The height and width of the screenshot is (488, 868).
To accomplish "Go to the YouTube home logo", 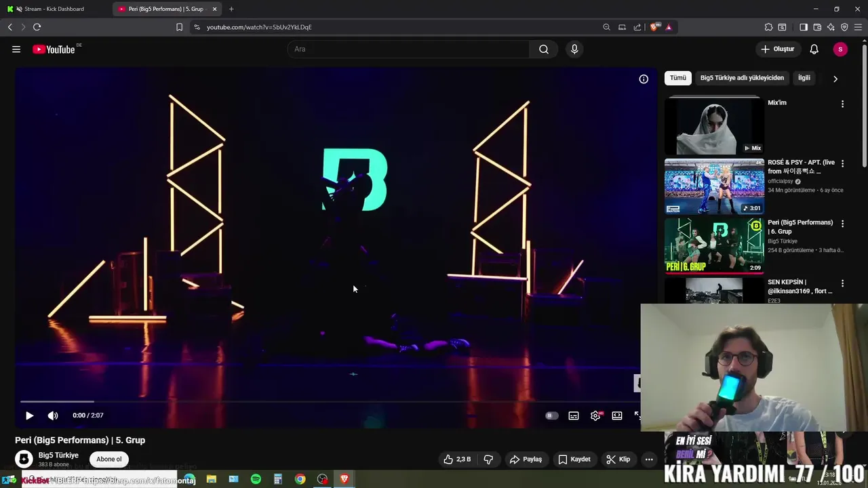I will [x=54, y=49].
